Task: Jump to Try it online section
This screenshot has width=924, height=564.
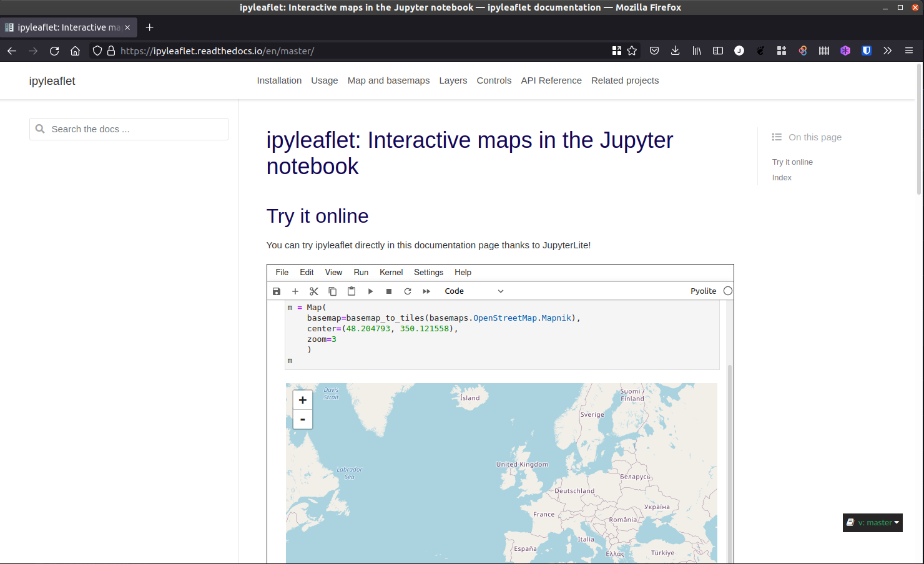Action: [792, 162]
